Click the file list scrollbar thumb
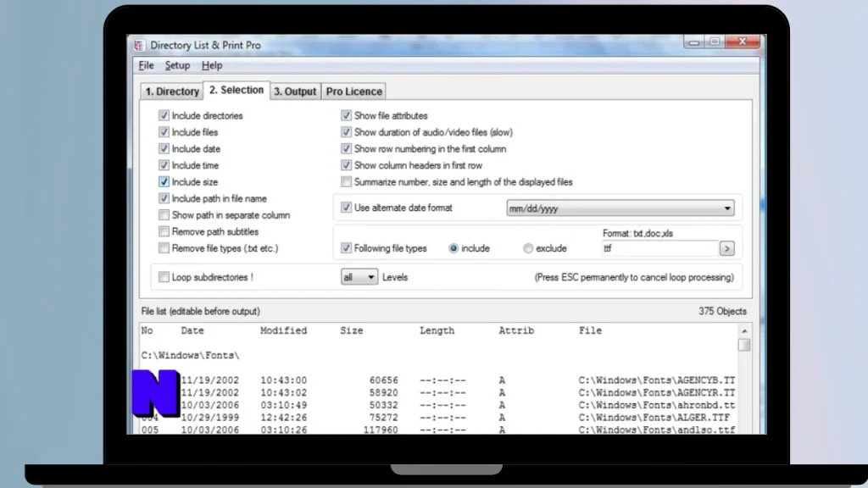 [744, 345]
